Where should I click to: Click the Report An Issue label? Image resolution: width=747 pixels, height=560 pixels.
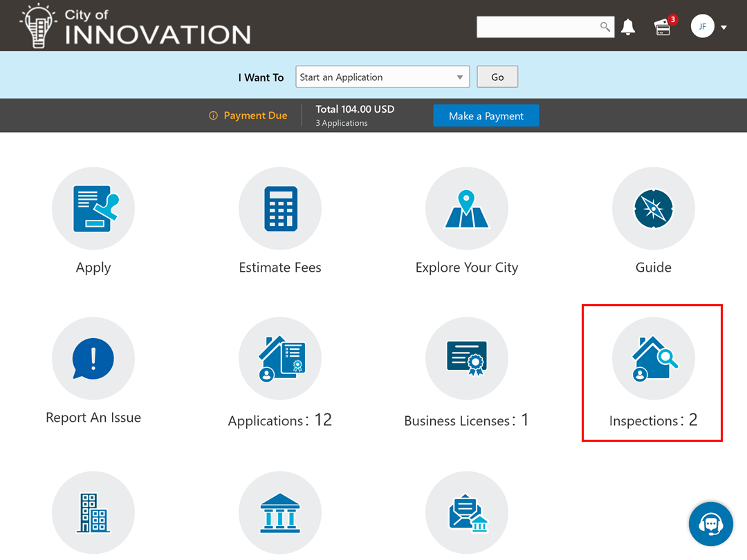(93, 417)
